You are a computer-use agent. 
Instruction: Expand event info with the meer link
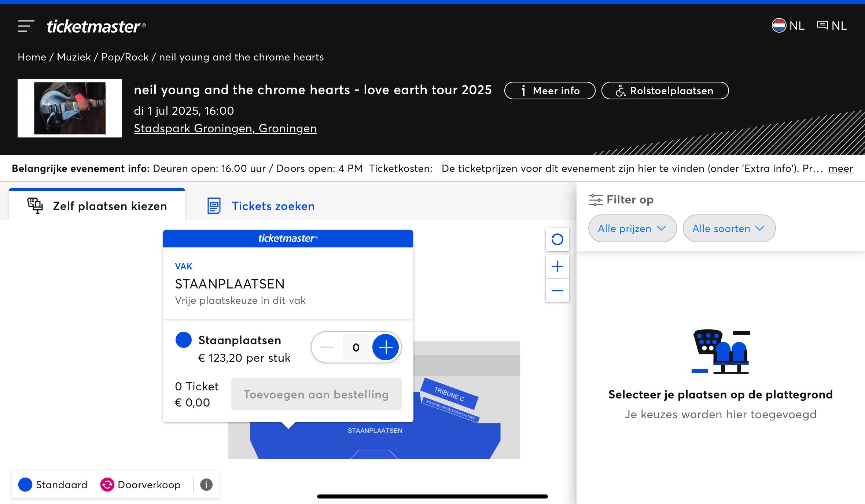point(840,169)
